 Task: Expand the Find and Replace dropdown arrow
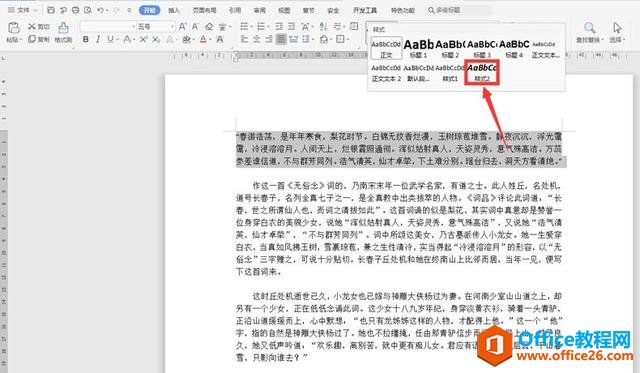(602, 40)
